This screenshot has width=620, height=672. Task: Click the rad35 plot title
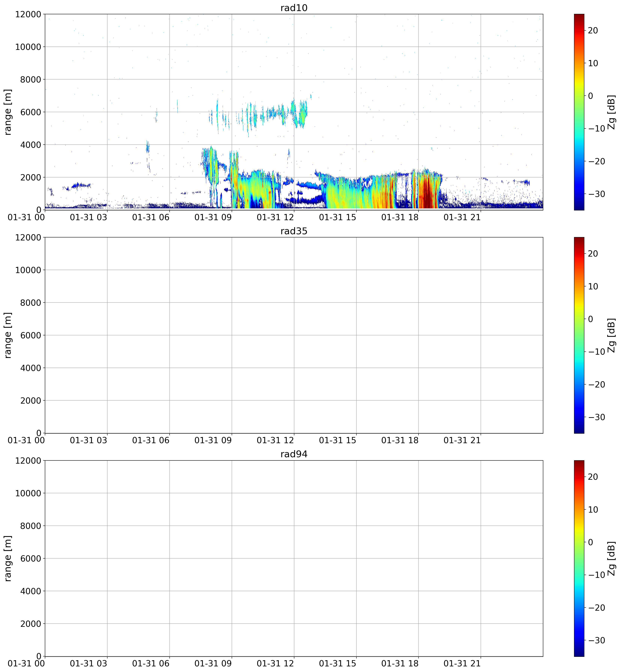tap(294, 231)
